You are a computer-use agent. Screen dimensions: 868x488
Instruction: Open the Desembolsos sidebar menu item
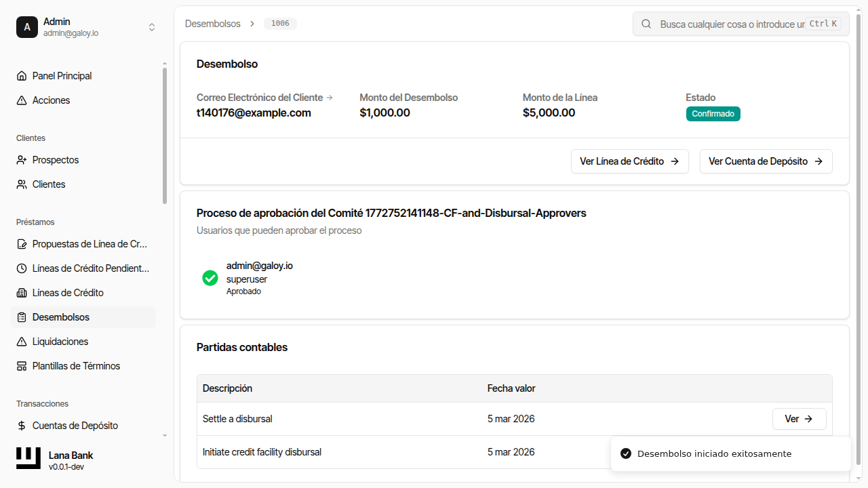point(61,317)
